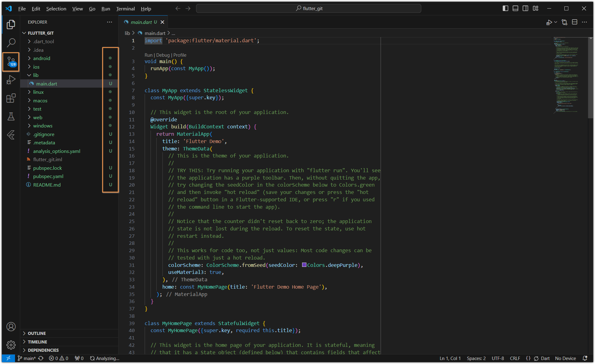Click the split editor right icon

click(574, 22)
